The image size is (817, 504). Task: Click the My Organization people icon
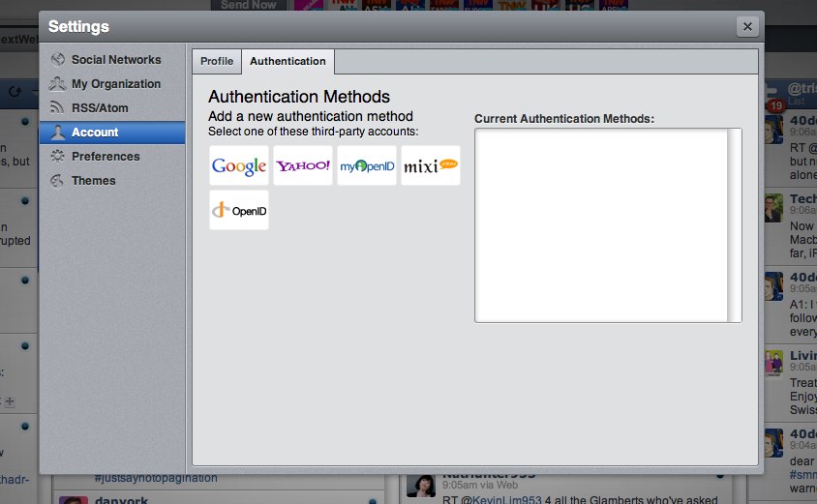pyautogui.click(x=57, y=83)
